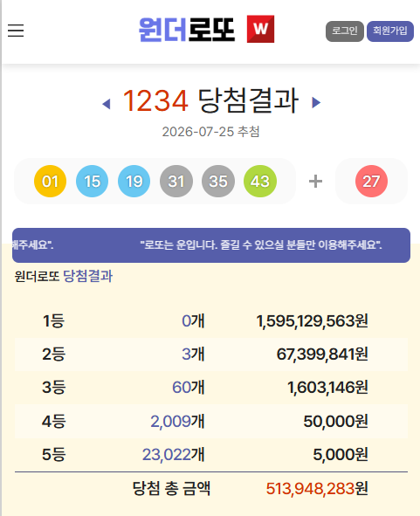Click the 5등 row label
This screenshot has height=516, width=420.
(53, 455)
